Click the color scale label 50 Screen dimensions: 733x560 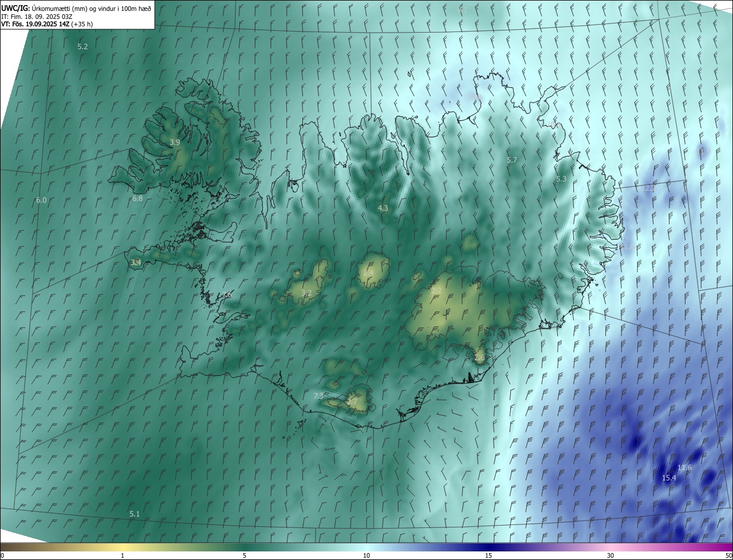click(728, 555)
